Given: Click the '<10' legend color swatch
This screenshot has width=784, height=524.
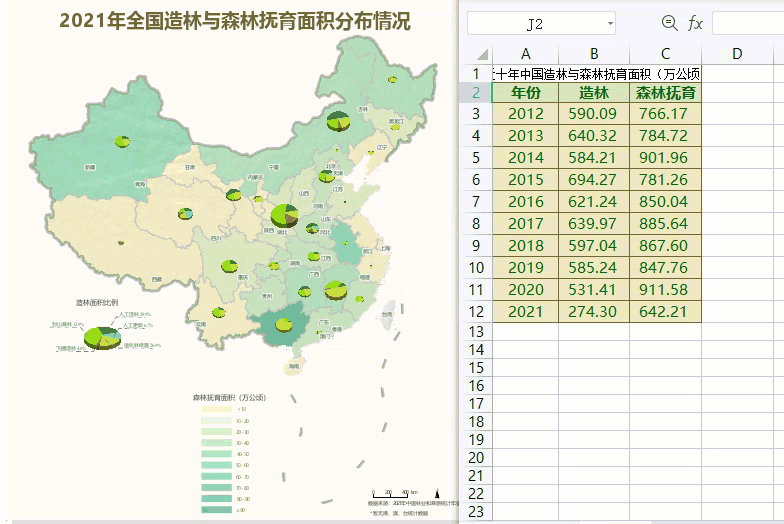Looking at the screenshot, I should click(217, 410).
